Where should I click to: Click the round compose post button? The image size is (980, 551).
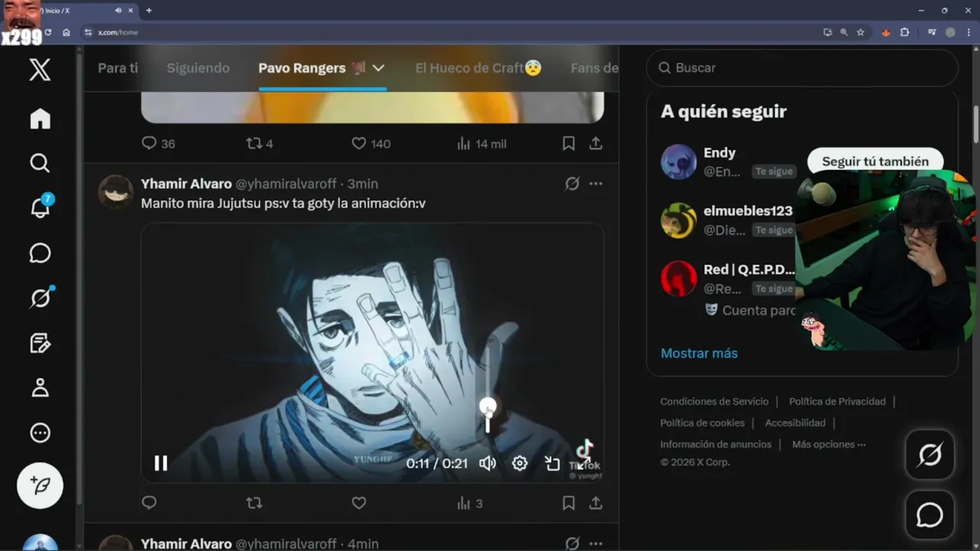tap(40, 485)
